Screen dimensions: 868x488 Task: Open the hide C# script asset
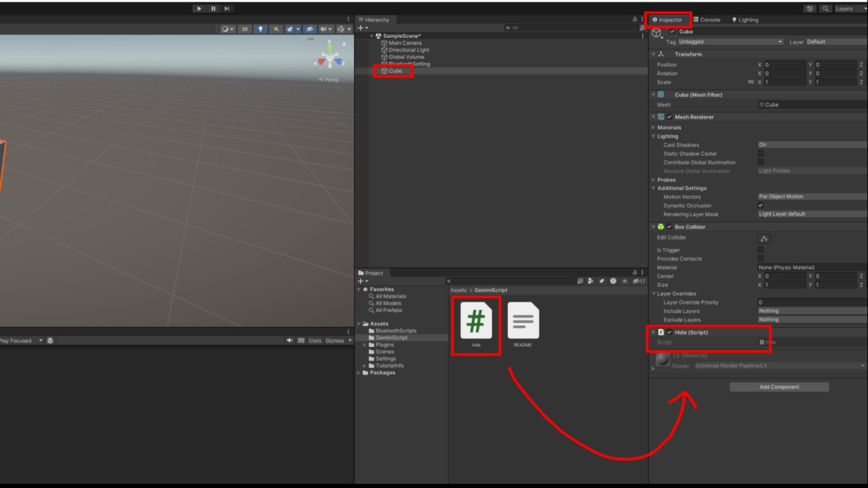pos(476,321)
